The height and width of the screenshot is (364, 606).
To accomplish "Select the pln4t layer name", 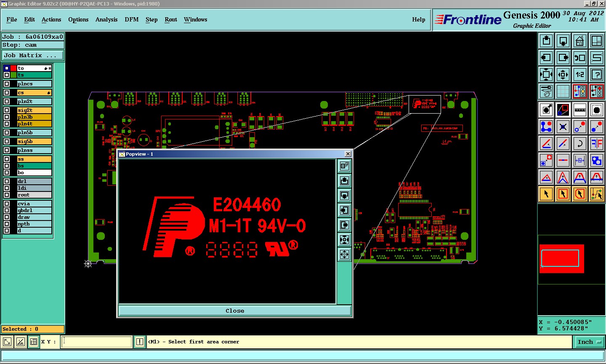I will pyautogui.click(x=34, y=124).
